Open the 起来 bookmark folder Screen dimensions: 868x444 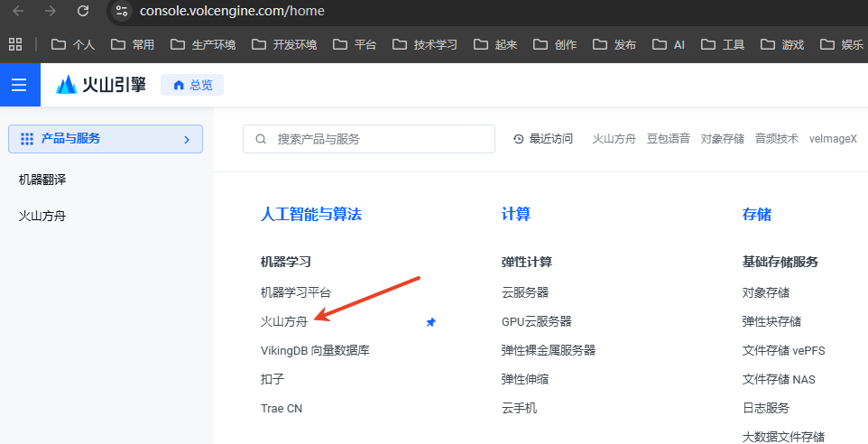click(x=494, y=44)
